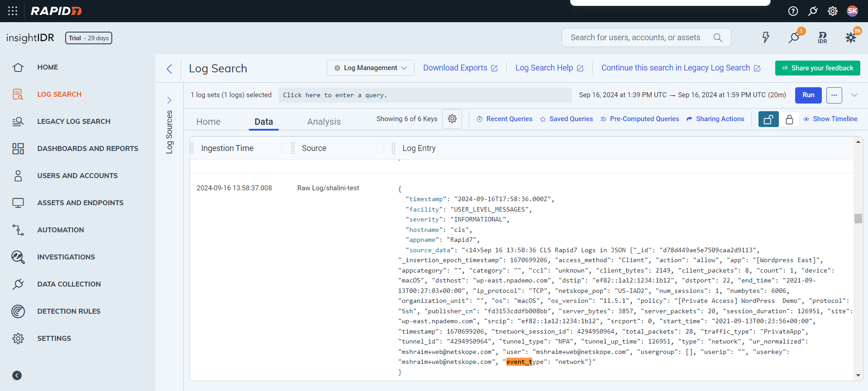Click the Settings gear icon in sidebar

click(x=18, y=339)
